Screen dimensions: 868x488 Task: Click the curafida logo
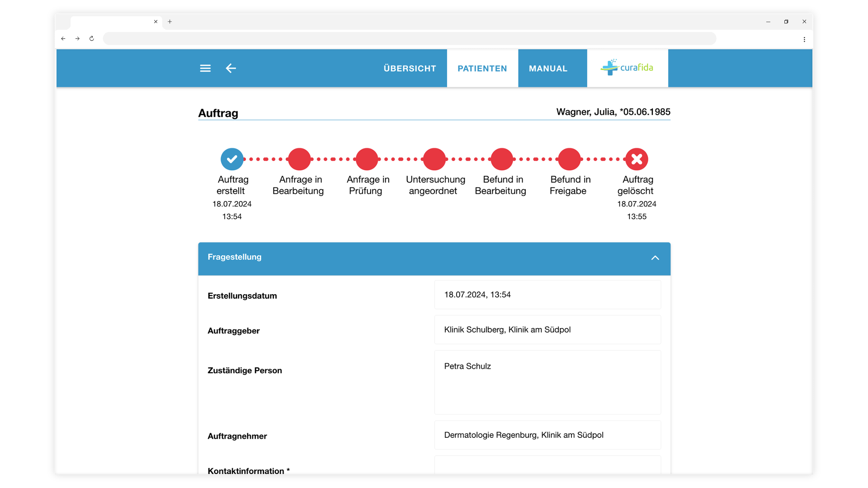(x=627, y=68)
